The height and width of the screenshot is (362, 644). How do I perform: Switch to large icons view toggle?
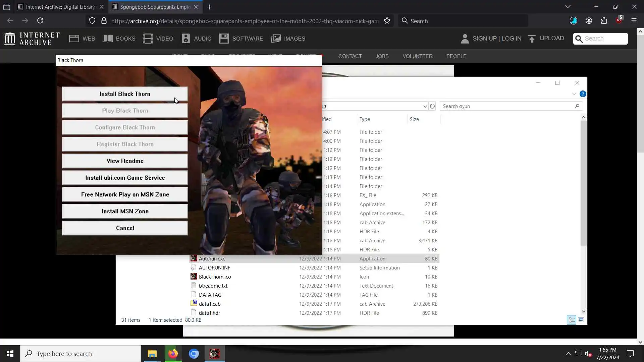[x=581, y=320]
